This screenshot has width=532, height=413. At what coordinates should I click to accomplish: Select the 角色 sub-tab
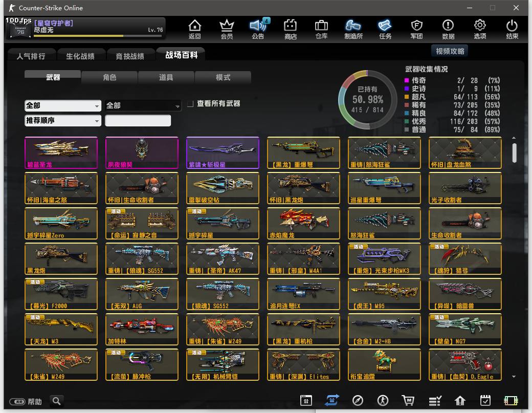pyautogui.click(x=109, y=77)
